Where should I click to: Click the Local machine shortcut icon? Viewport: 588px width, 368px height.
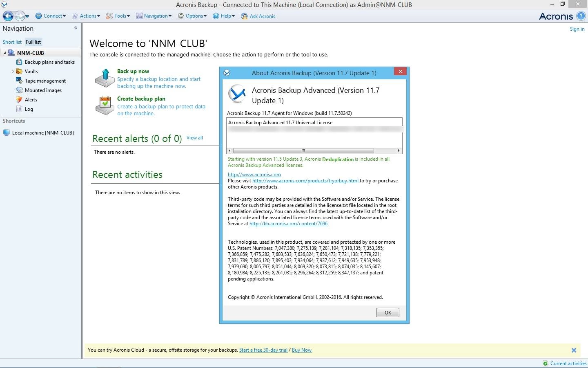pos(7,133)
